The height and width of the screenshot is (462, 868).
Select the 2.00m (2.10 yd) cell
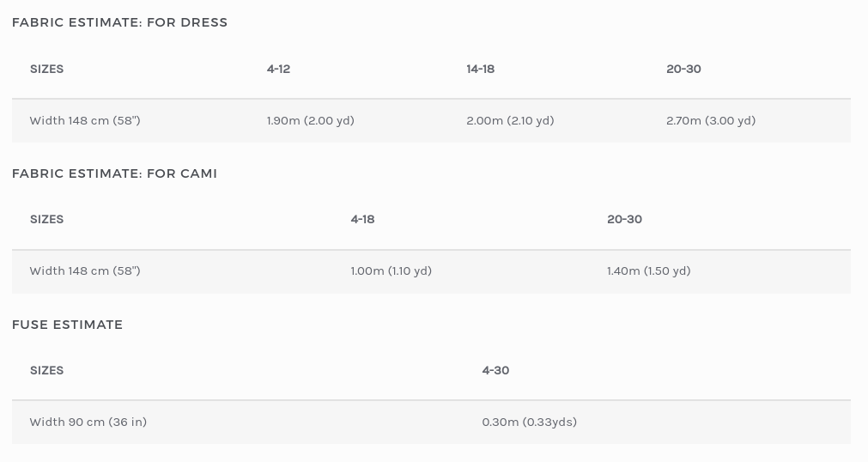tap(510, 120)
